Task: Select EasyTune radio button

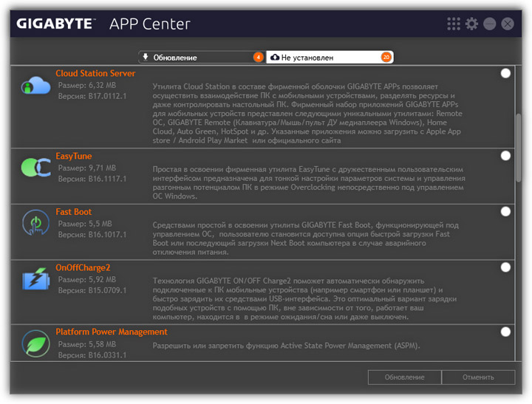Action: [505, 156]
